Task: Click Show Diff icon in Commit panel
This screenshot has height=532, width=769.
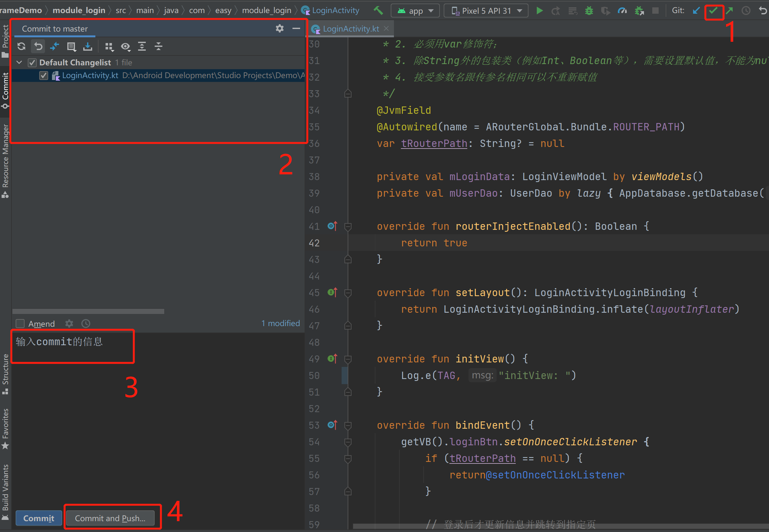Action: (x=54, y=46)
